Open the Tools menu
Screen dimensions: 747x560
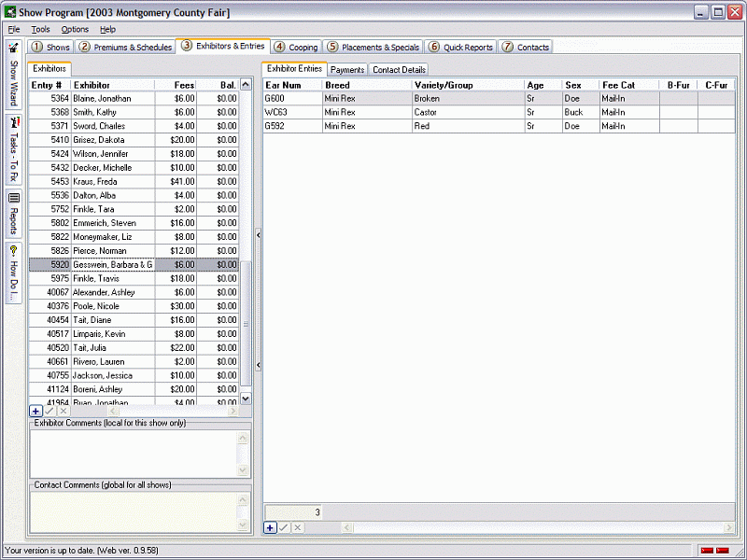coord(40,29)
